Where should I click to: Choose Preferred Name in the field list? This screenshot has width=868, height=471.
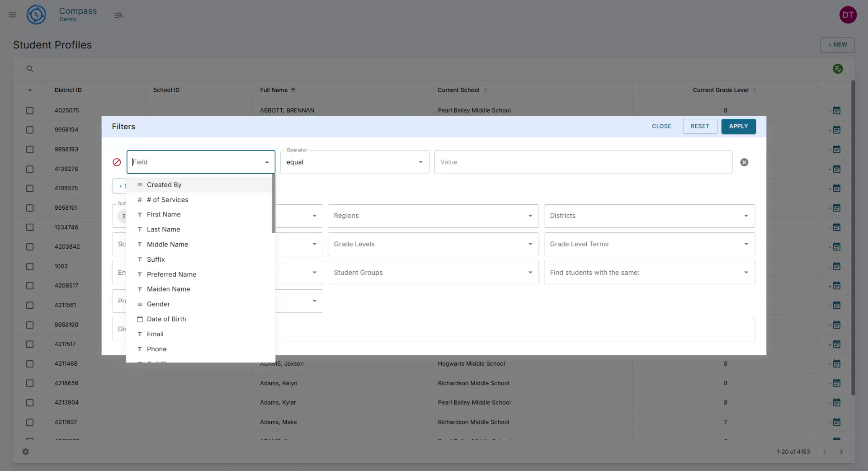(171, 274)
